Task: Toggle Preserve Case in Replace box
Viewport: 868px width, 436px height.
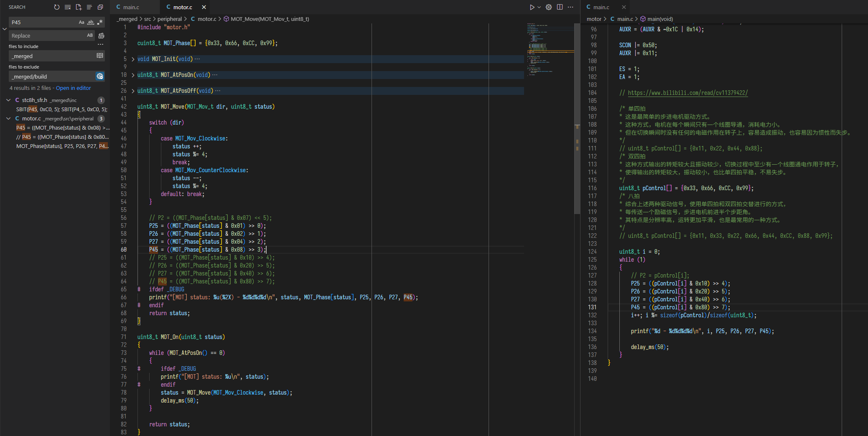Action: pos(90,36)
